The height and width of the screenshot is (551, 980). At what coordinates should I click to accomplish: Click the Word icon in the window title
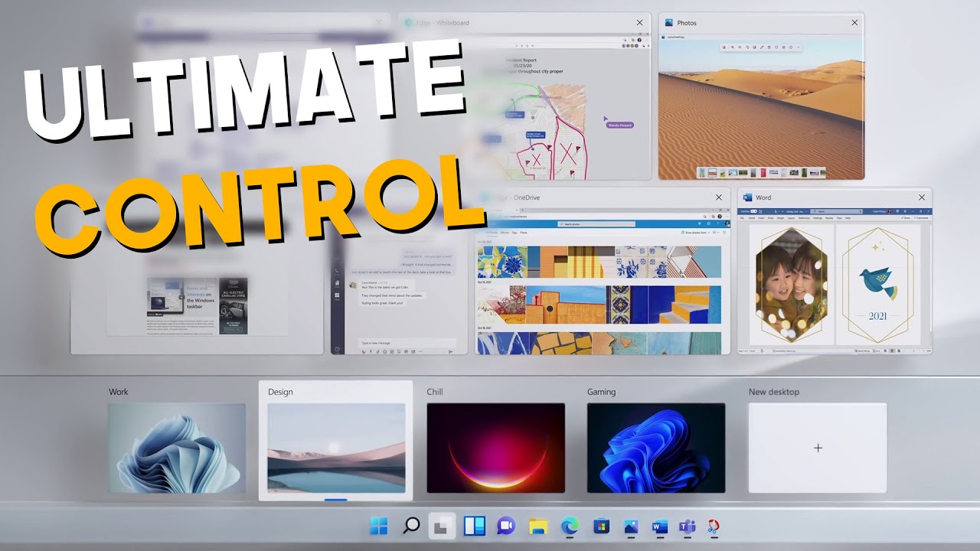click(x=746, y=197)
